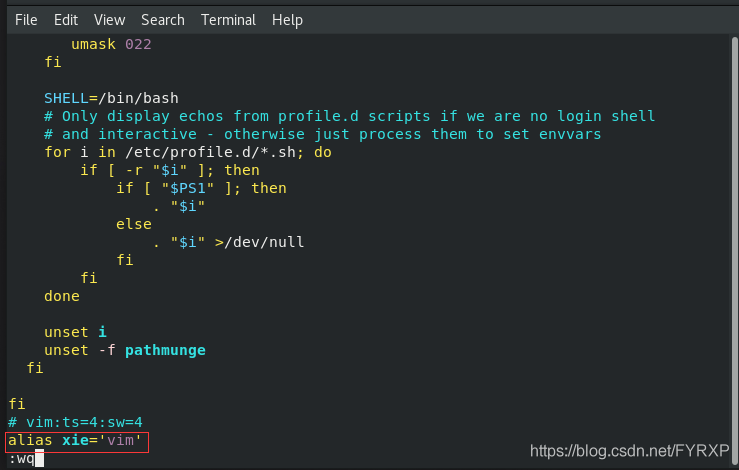Click the SHELL=/bin/bash line

tap(111, 98)
